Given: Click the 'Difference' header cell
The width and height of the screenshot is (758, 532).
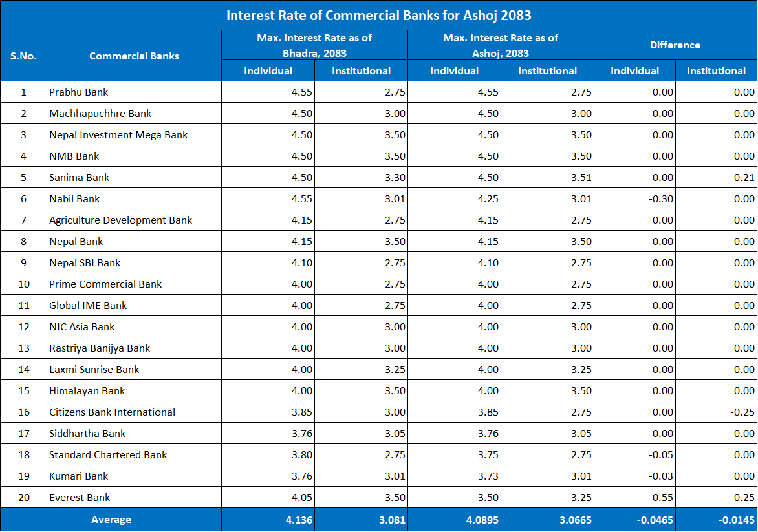Looking at the screenshot, I should (x=675, y=45).
